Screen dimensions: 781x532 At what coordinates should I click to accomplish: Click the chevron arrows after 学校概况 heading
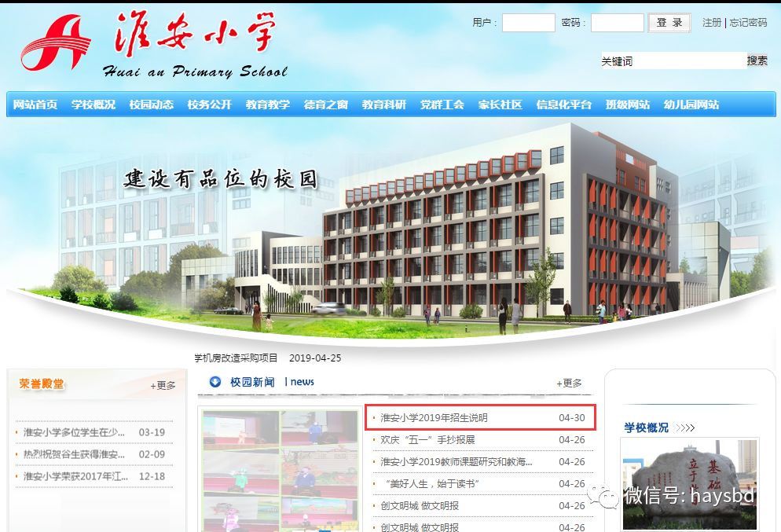point(685,427)
